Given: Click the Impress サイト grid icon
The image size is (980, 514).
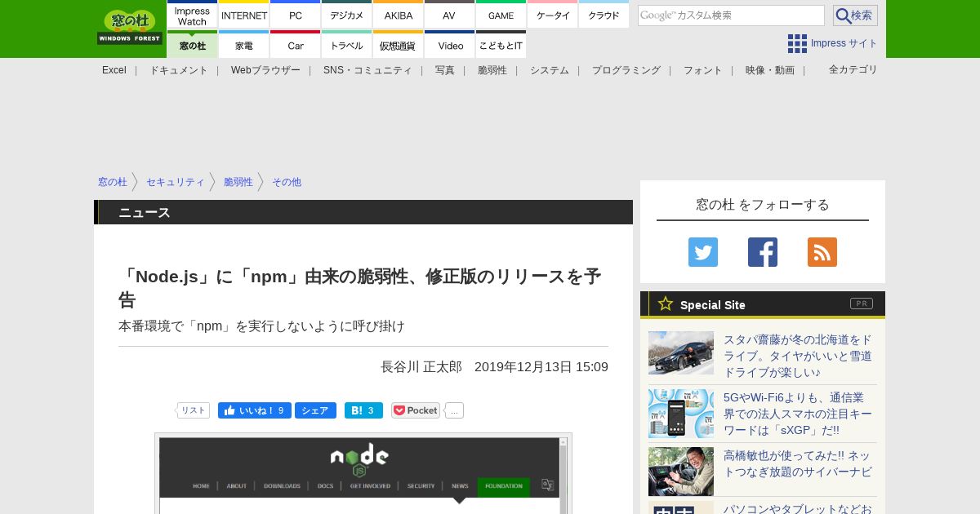Looking at the screenshot, I should [x=797, y=43].
